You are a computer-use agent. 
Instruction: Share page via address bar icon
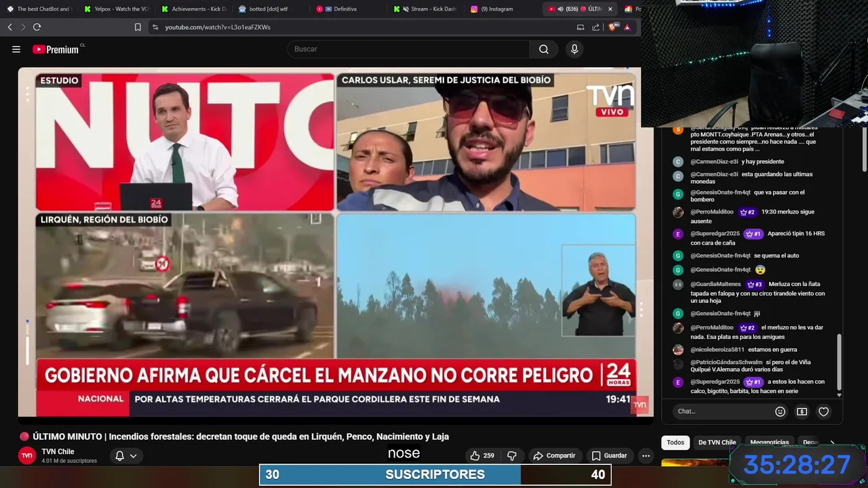coord(595,27)
